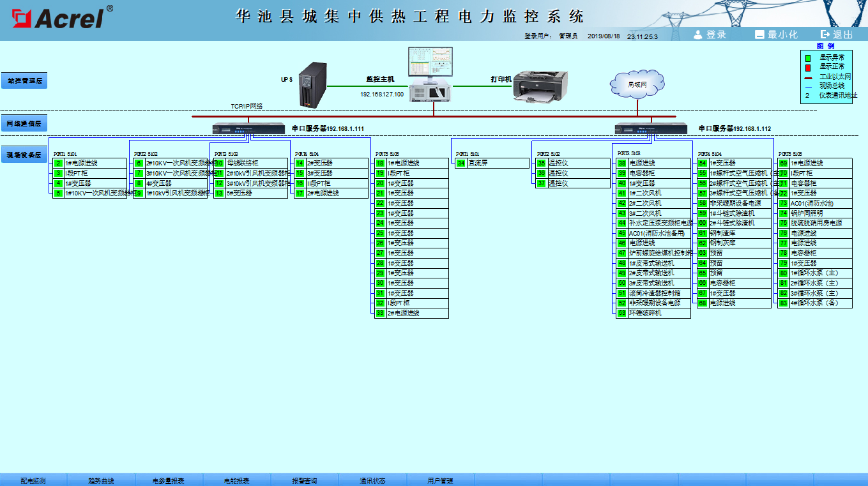
Task: Switch to 电能报表 tab
Action: pyautogui.click(x=236, y=481)
